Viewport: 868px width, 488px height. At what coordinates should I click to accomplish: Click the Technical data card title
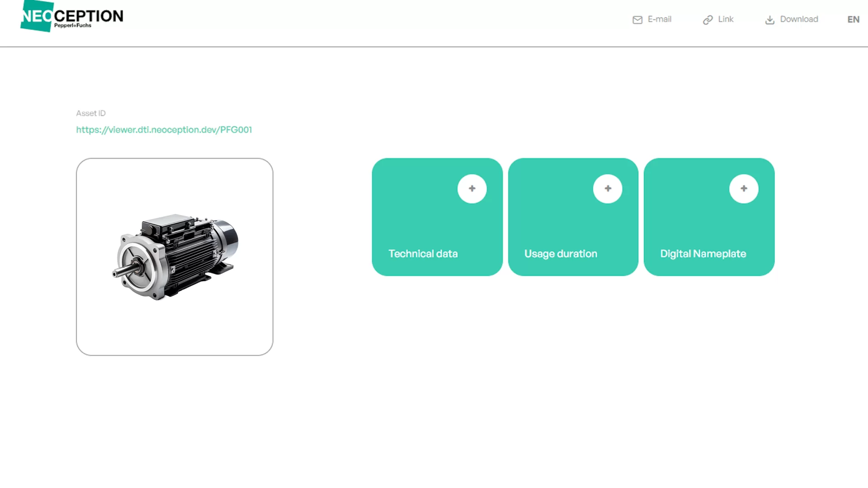423,254
